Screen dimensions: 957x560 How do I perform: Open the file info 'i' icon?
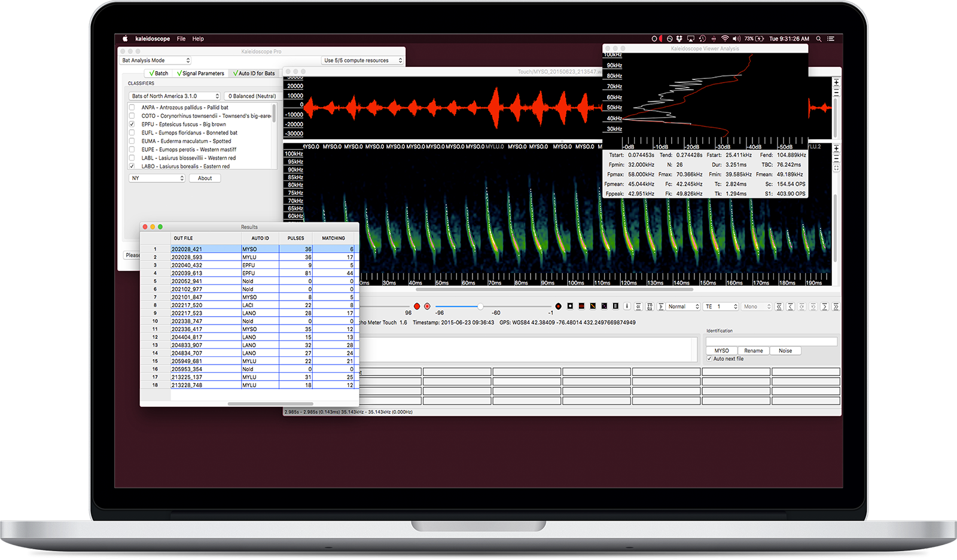pyautogui.click(x=627, y=306)
